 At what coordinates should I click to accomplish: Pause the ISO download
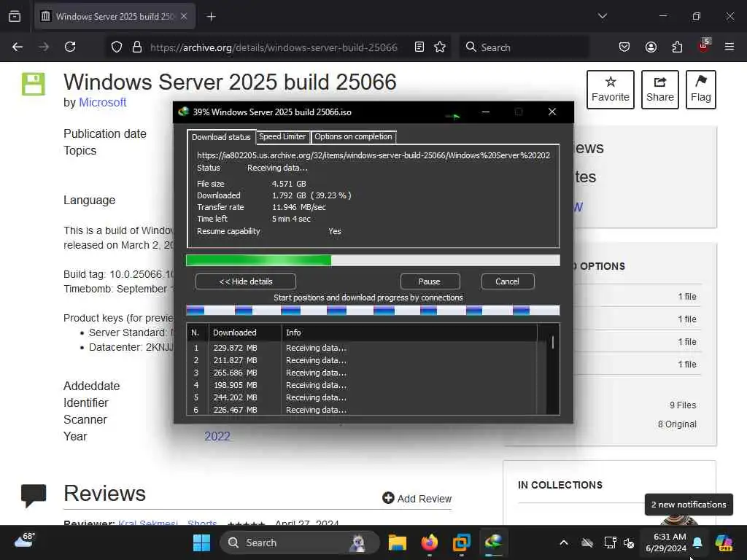429,281
